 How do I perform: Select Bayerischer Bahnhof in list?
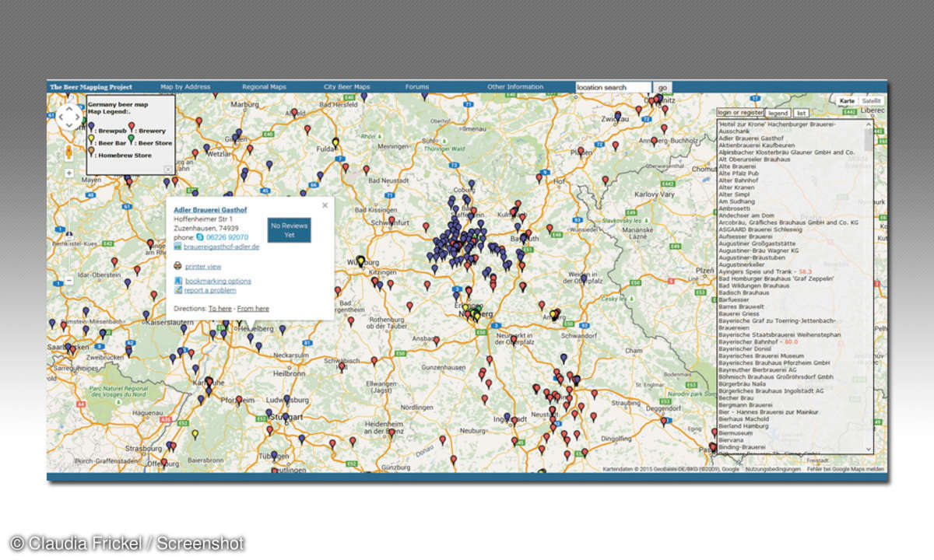click(x=759, y=341)
